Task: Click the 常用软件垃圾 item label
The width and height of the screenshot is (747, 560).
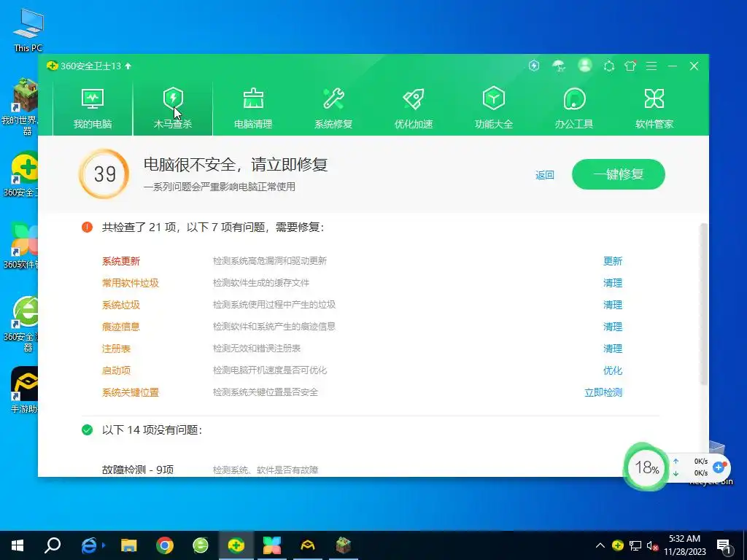Action: point(131,283)
